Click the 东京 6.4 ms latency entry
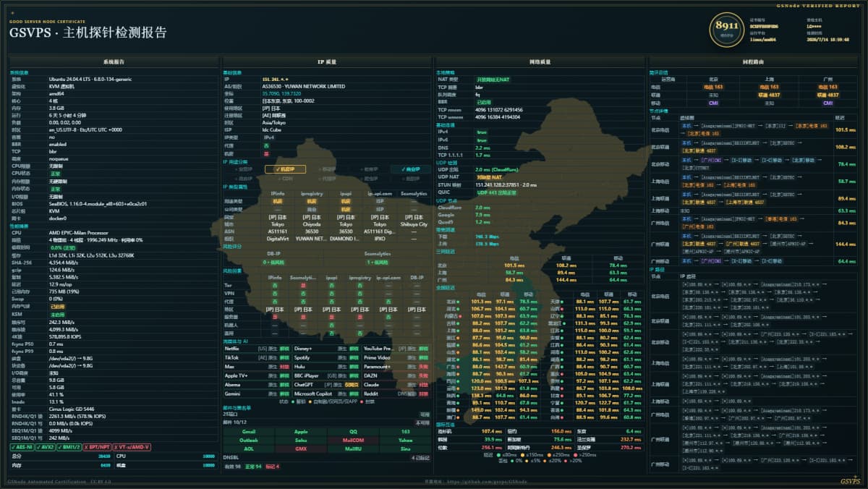The image size is (868, 489). click(x=610, y=431)
